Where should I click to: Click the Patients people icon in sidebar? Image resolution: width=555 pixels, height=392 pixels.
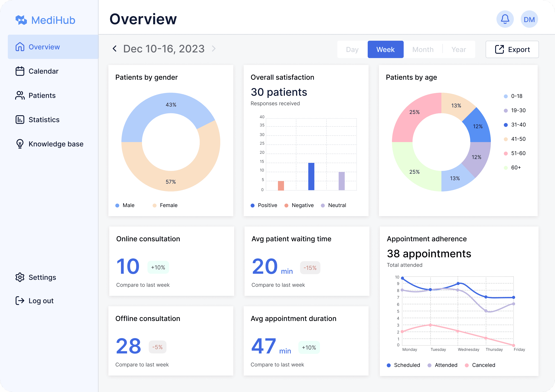pos(20,96)
